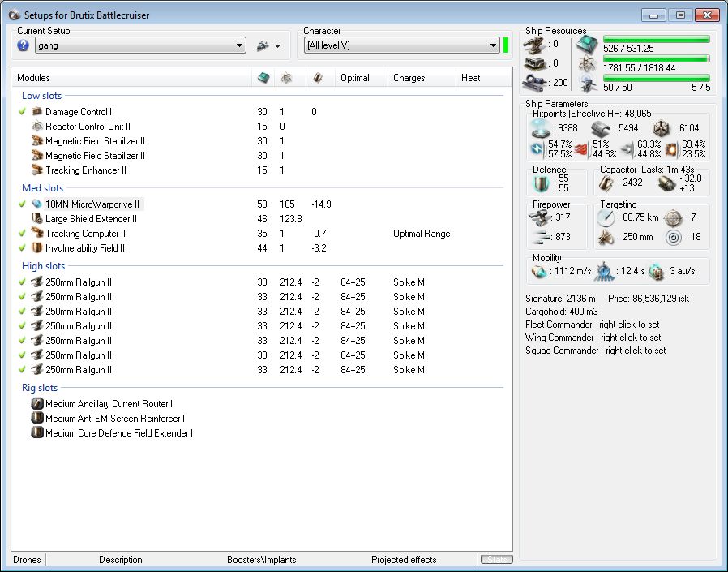Click the drone bandwidth progress bar

click(x=657, y=78)
